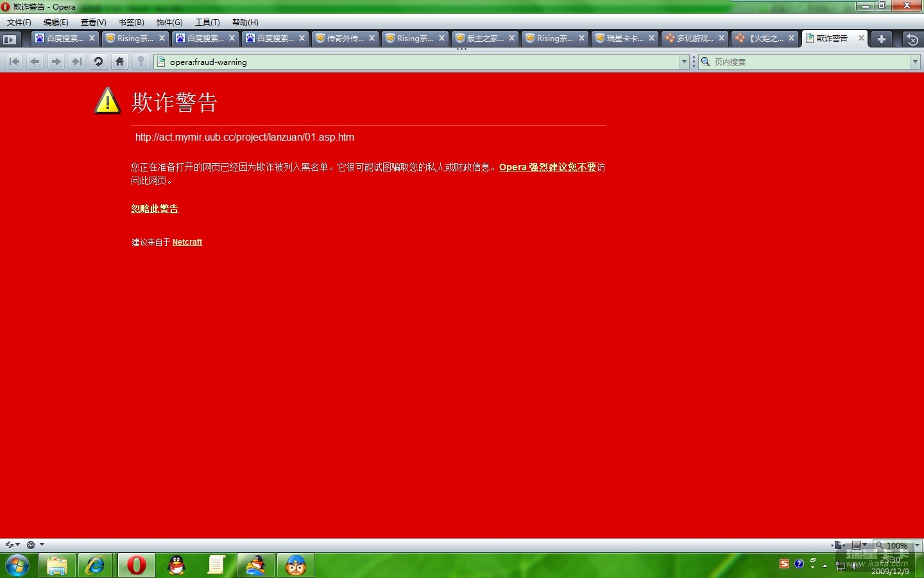
Task: Click the Opera Link sync icon
Action: point(9,545)
